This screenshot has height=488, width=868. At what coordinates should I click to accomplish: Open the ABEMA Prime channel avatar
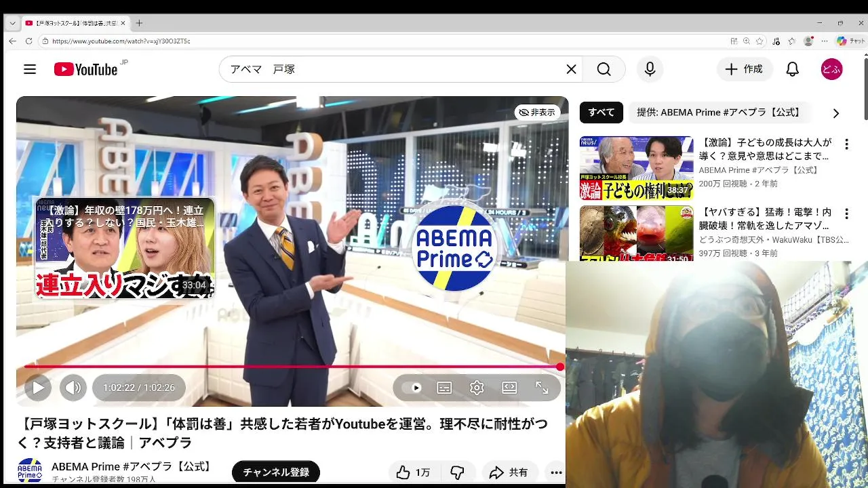[29, 470]
